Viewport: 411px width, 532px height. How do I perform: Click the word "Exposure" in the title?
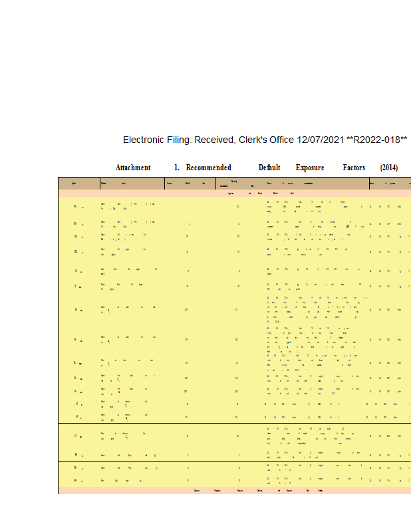pos(310,168)
